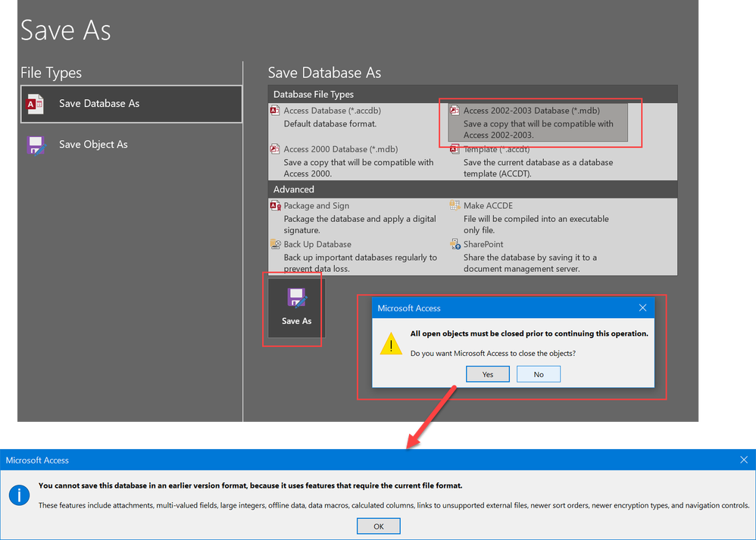Select Save Object As file type
Screen dimensions: 756x540
point(131,145)
